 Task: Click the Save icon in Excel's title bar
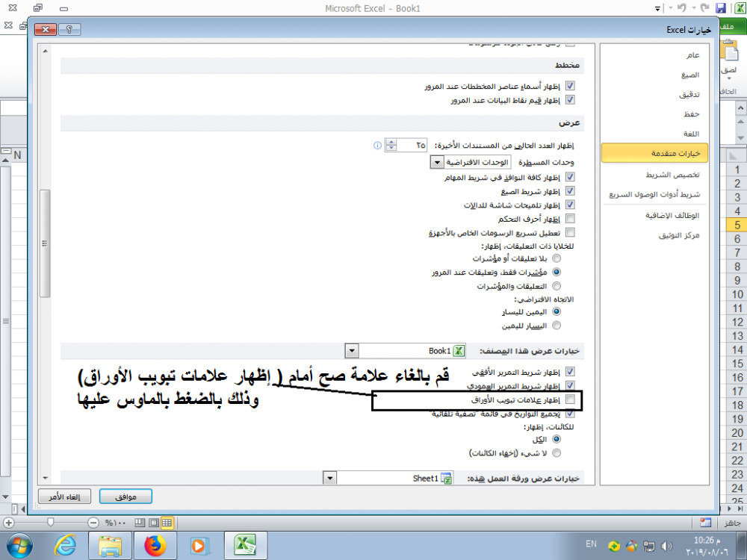click(720, 8)
